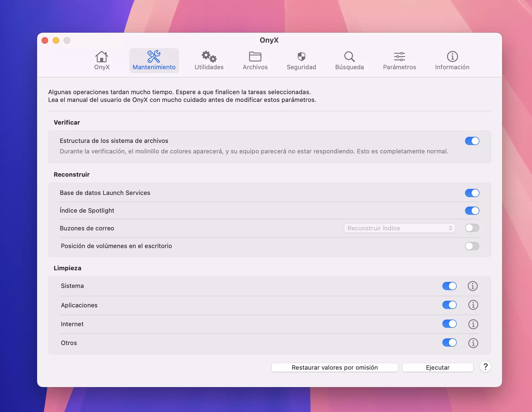Click Restaurar valores por omisión
Viewport: 532px width, 412px height.
pos(335,367)
